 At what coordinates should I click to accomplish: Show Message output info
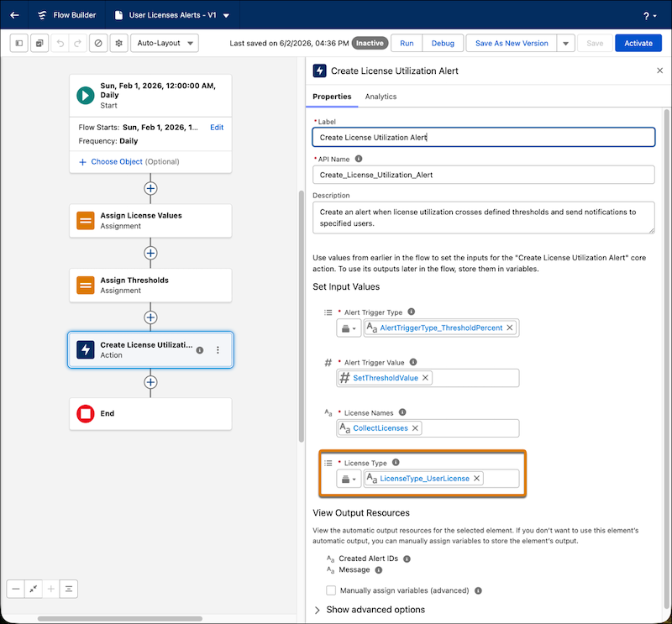pyautogui.click(x=379, y=570)
